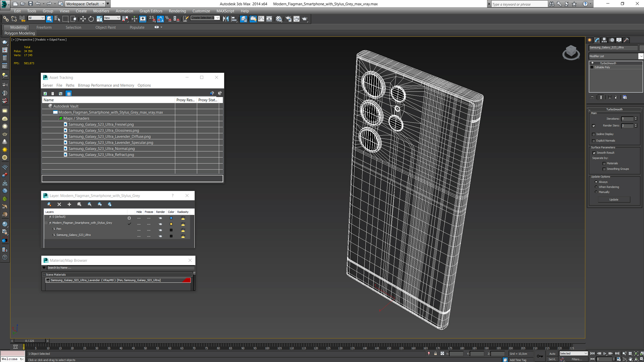Open Select by Name dialog
Viewport: 644px width, 362px height.
[x=57, y=19]
